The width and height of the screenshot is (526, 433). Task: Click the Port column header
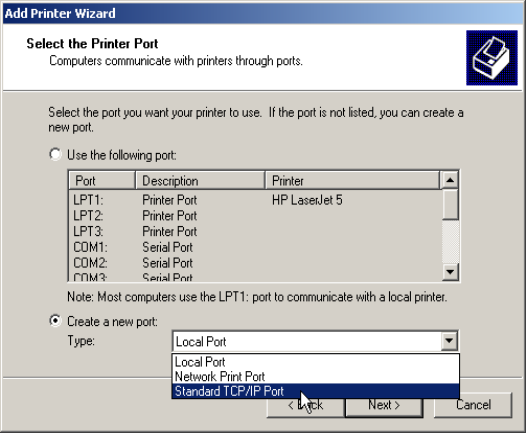coord(102,181)
